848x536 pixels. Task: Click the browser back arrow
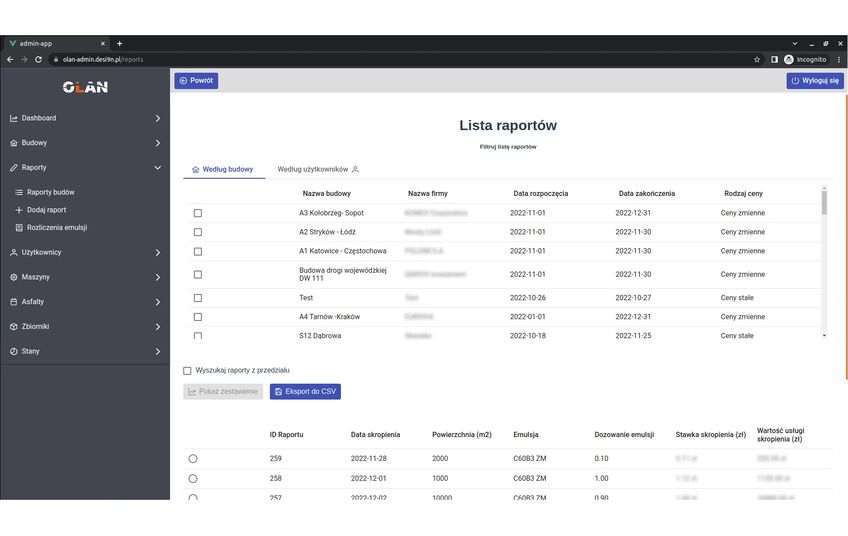pos(10,59)
